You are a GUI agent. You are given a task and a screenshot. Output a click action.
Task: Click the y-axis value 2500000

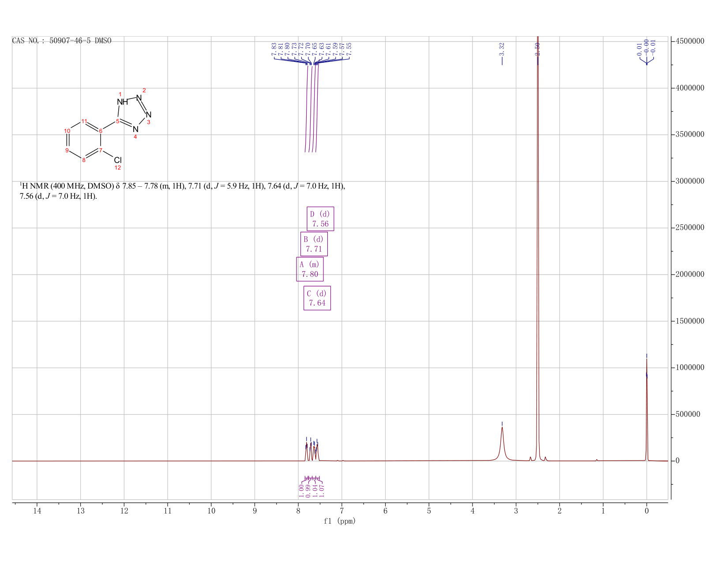690,228
